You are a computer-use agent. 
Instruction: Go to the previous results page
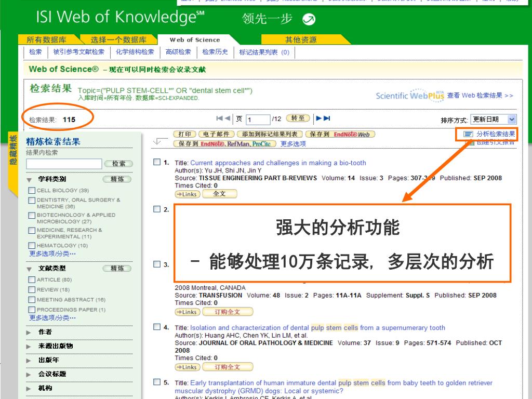[227, 118]
